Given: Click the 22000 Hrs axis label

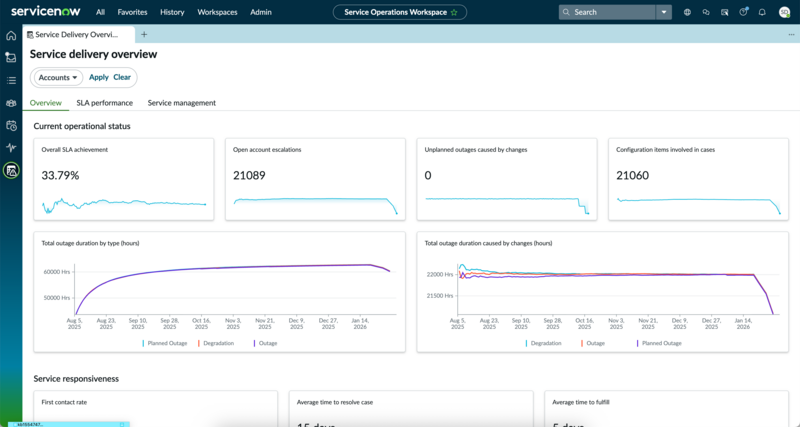Looking at the screenshot, I should pyautogui.click(x=440, y=274).
